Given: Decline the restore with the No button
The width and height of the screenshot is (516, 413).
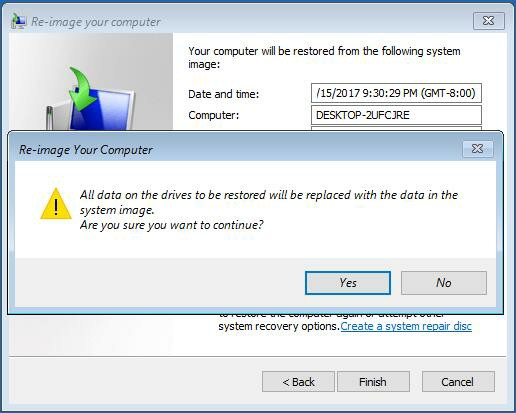Looking at the screenshot, I should [444, 283].
